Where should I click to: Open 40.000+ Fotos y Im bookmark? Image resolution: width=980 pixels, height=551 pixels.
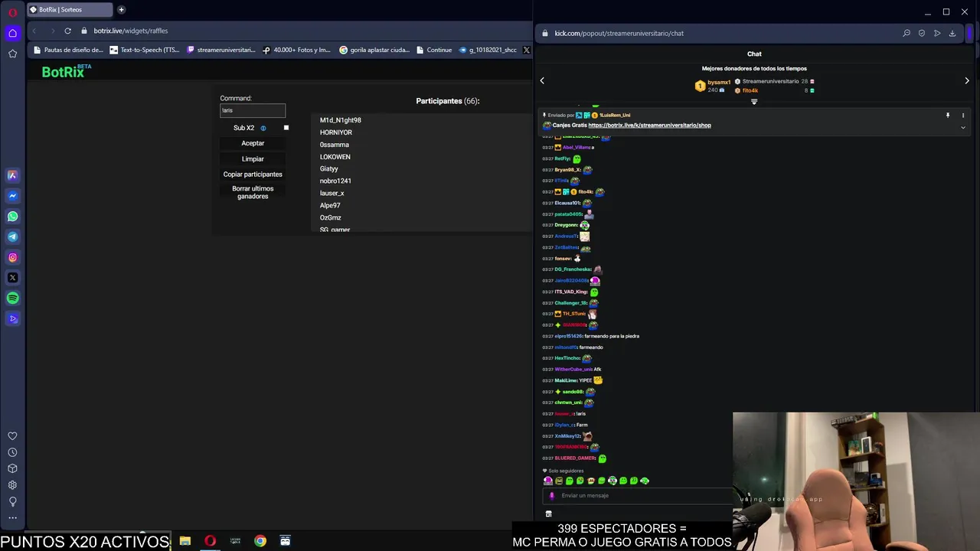[x=297, y=50]
